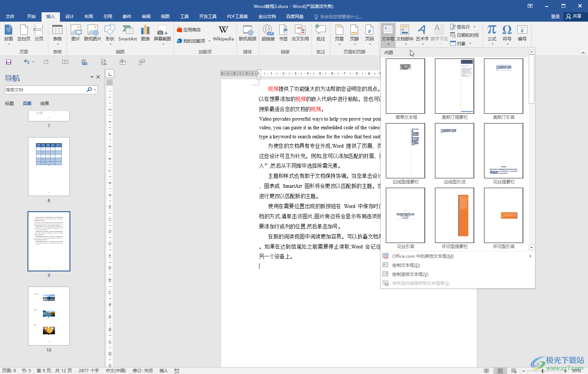
Task: Click the Tell Me search box
Action: tap(339, 17)
